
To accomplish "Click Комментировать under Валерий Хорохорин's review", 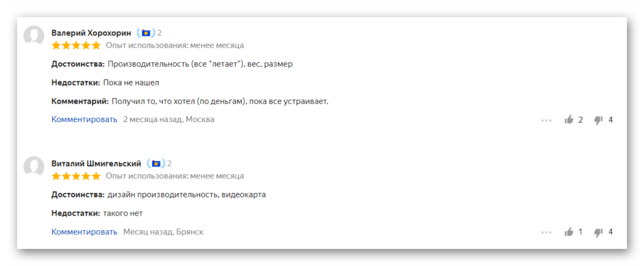I will [x=84, y=119].
